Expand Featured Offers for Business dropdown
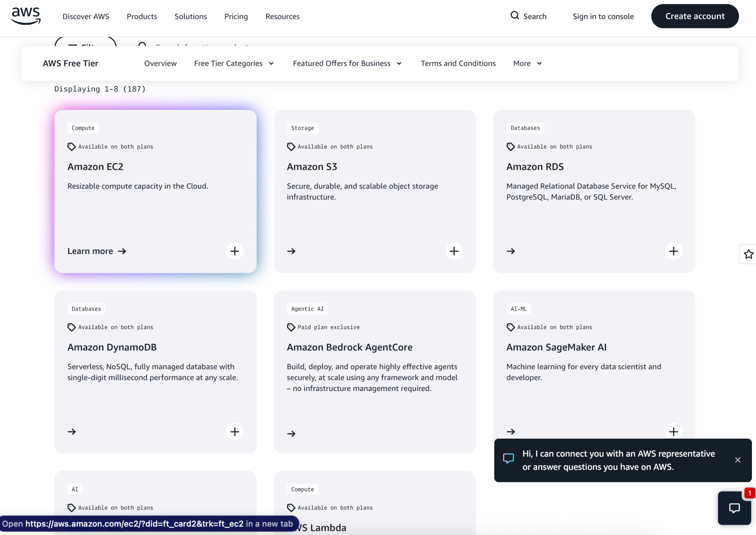756x535 pixels. point(347,64)
